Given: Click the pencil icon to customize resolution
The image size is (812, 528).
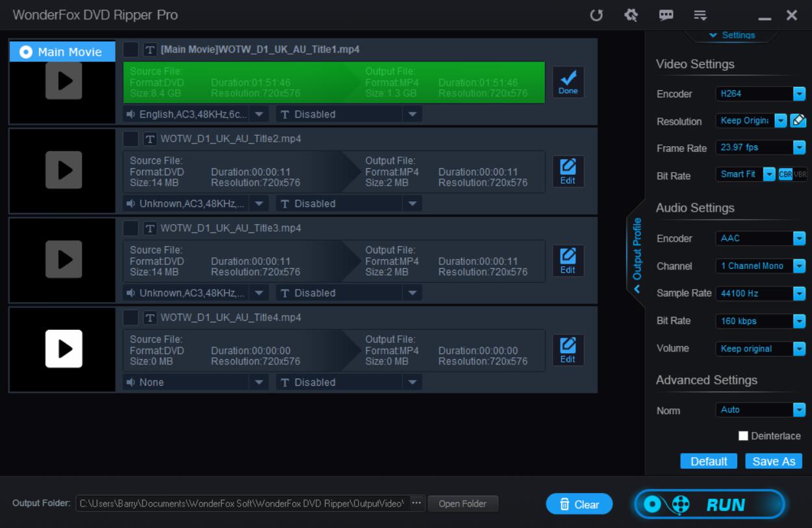Looking at the screenshot, I should tap(798, 121).
